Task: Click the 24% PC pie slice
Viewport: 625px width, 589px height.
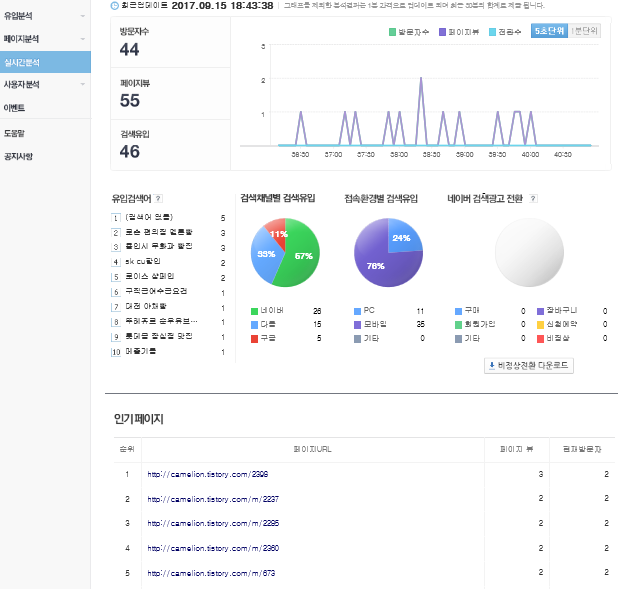Action: pyautogui.click(x=403, y=237)
